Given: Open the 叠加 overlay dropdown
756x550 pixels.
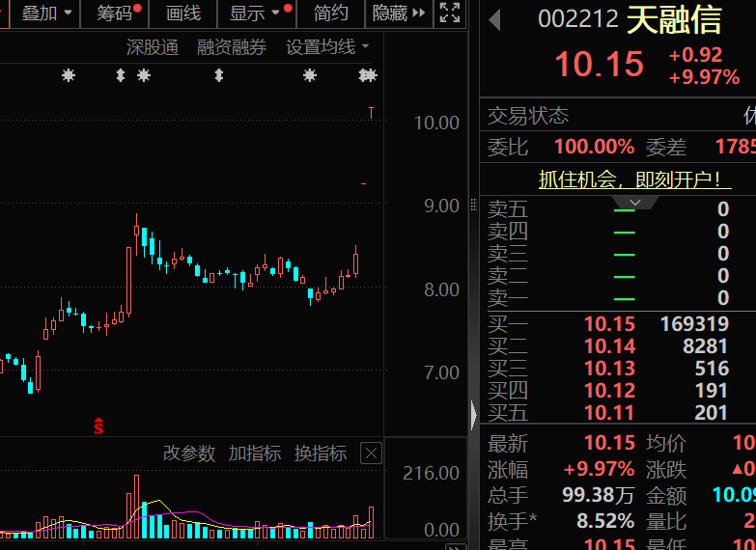Looking at the screenshot, I should click(x=46, y=13).
